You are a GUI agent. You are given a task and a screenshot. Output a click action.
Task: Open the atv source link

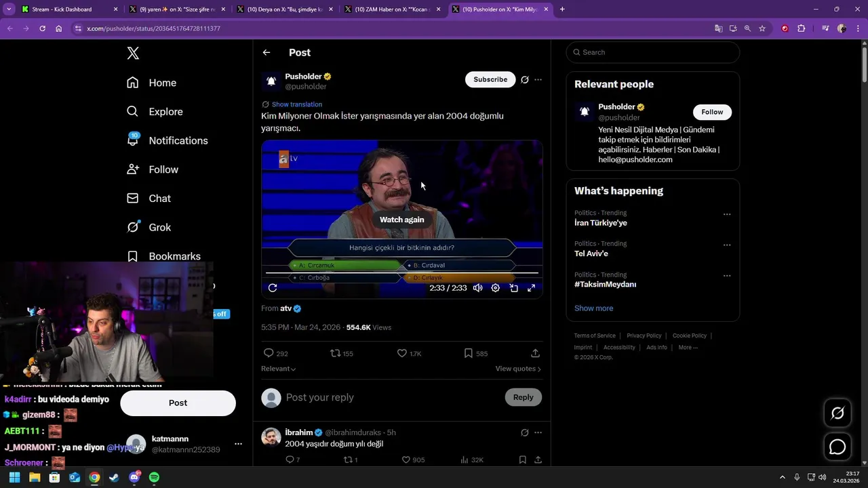coord(290,308)
